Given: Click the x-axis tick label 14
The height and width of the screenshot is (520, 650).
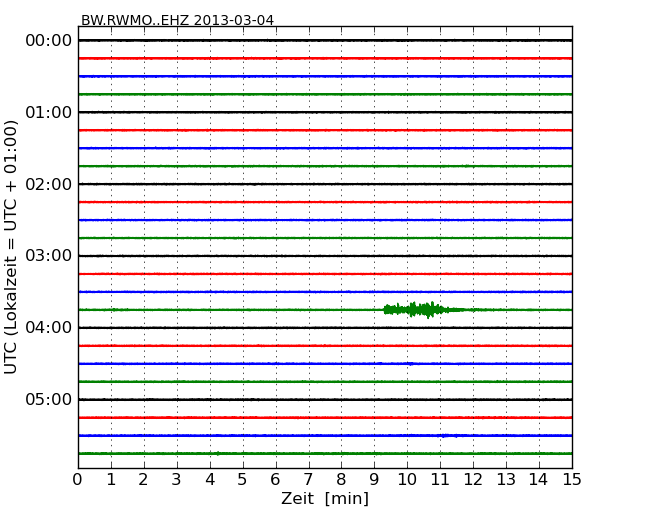Looking at the screenshot, I should point(539,480).
